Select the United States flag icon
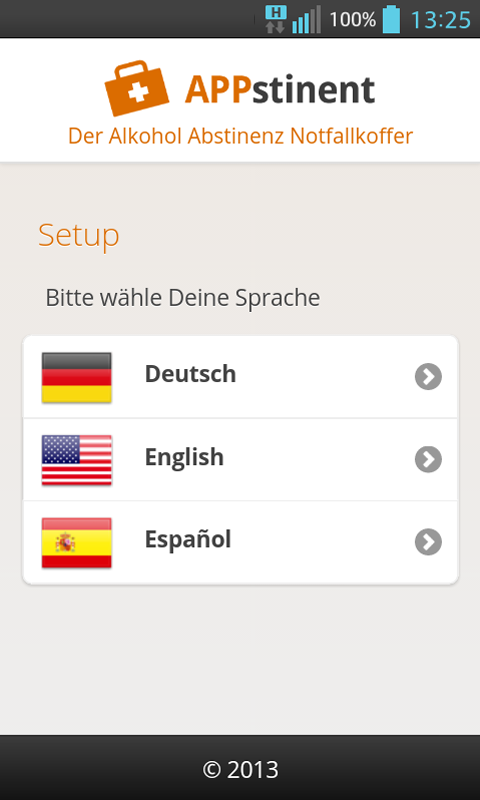480x800 pixels. [77, 460]
